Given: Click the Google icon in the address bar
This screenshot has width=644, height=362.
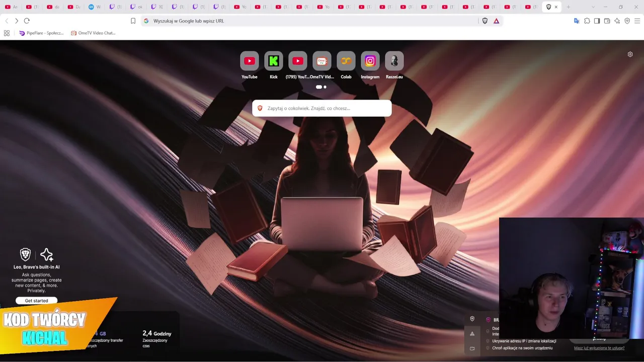Looking at the screenshot, I should (x=146, y=21).
